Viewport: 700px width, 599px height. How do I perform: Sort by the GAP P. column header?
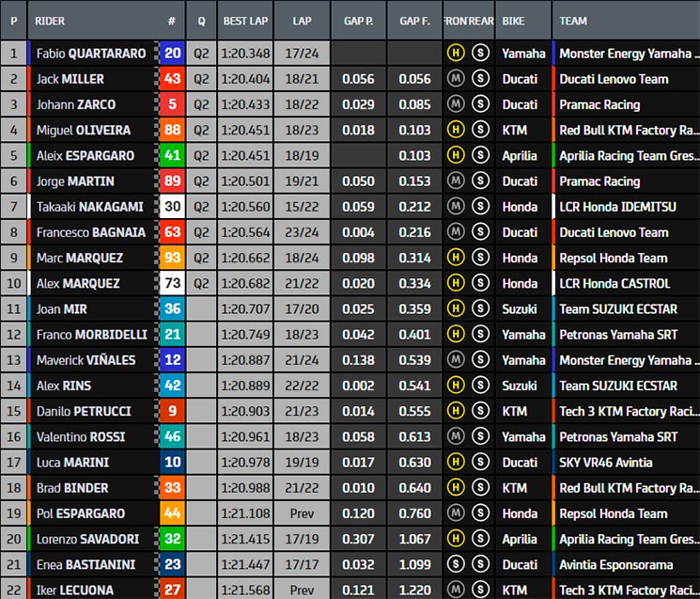(359, 21)
